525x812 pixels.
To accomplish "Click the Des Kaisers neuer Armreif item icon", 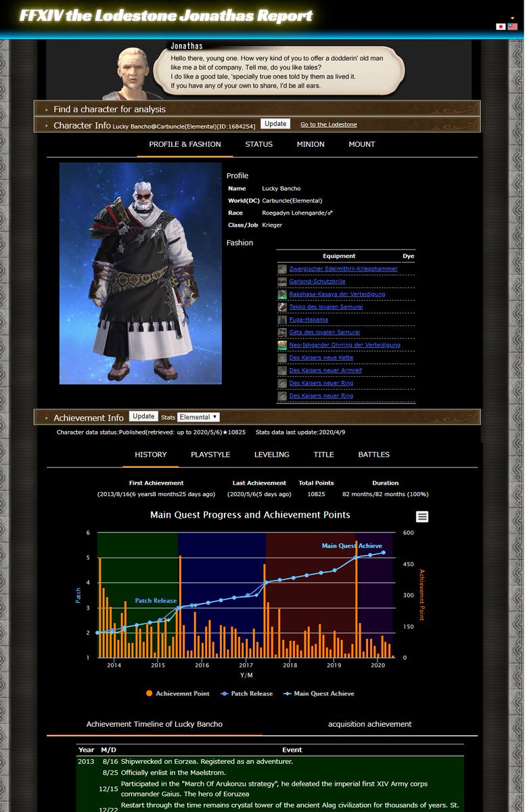I will 282,371.
